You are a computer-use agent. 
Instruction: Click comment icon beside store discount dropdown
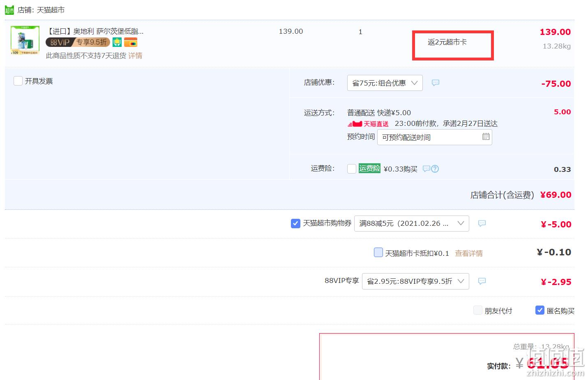436,83
